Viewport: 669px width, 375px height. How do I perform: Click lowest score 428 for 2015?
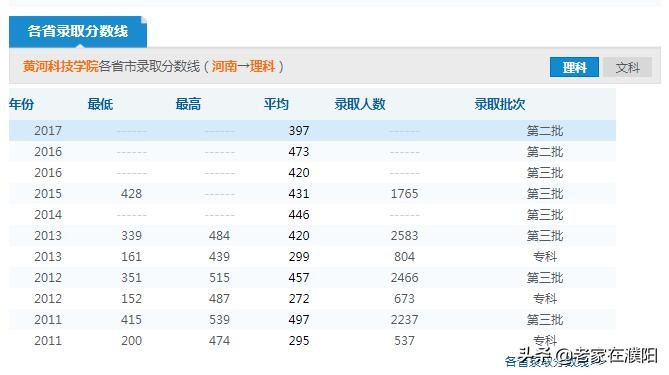pyautogui.click(x=131, y=194)
